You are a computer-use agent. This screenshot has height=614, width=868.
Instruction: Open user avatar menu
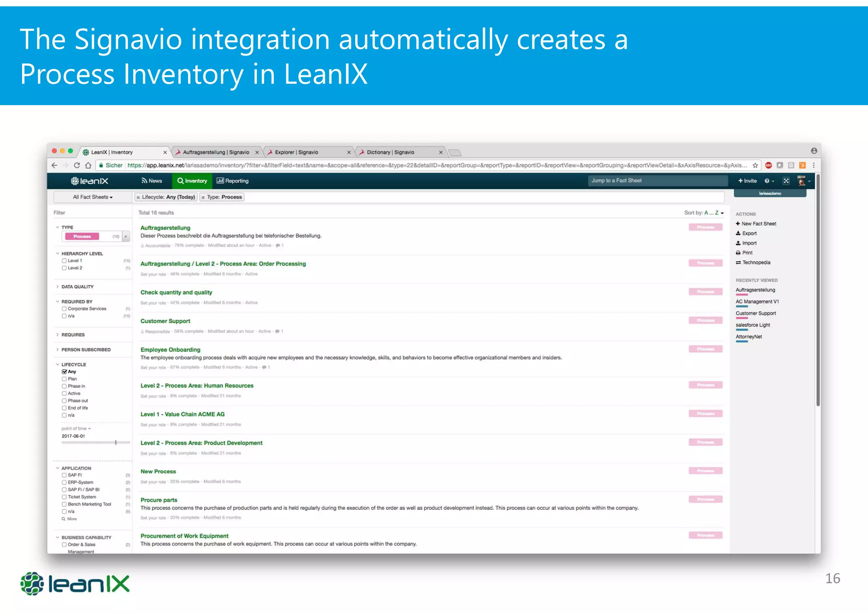click(804, 181)
